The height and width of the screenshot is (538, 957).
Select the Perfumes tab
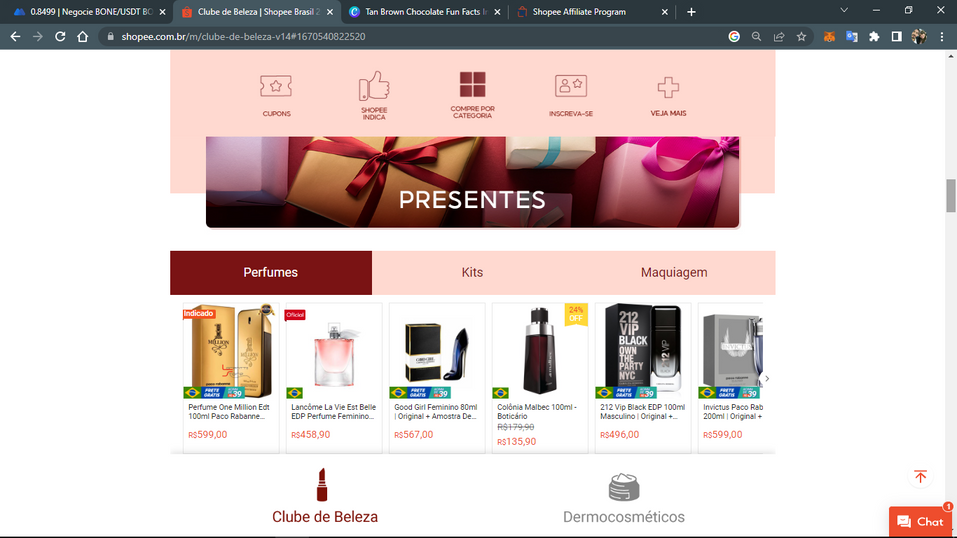pos(271,272)
